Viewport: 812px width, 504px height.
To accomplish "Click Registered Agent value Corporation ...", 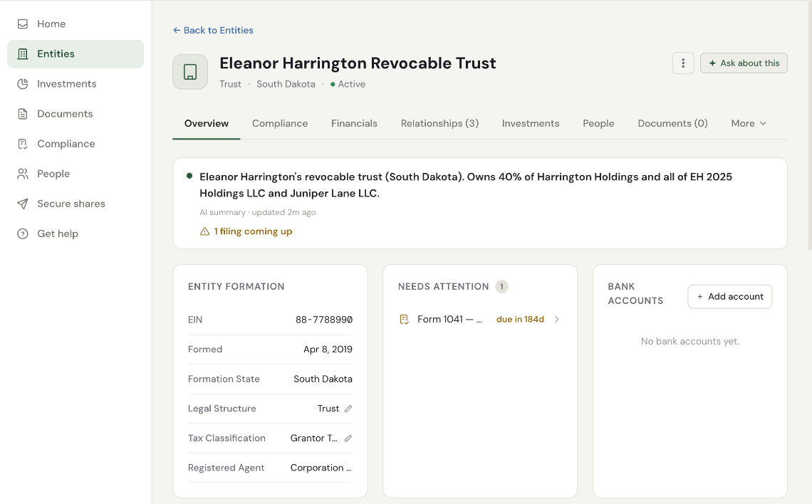I will (321, 468).
